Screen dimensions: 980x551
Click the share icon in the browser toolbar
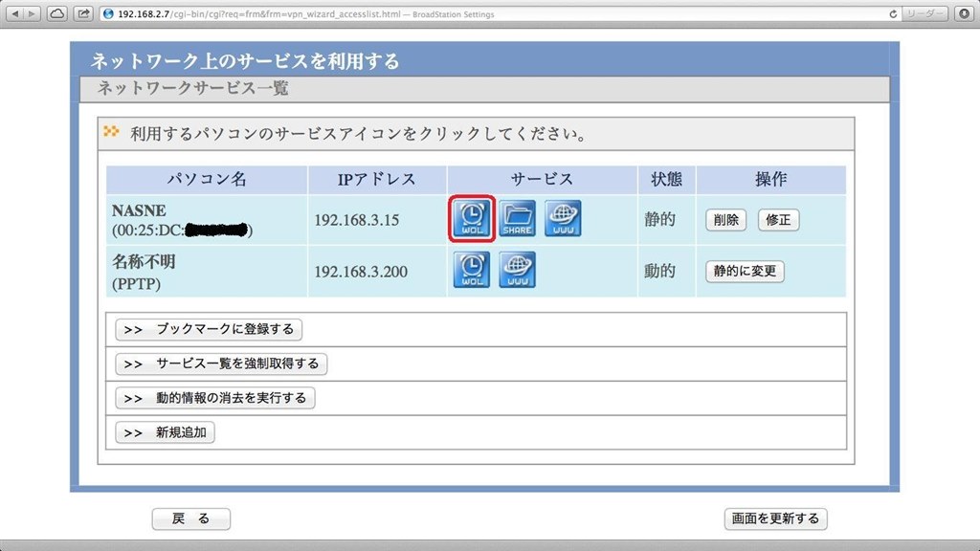click(82, 13)
